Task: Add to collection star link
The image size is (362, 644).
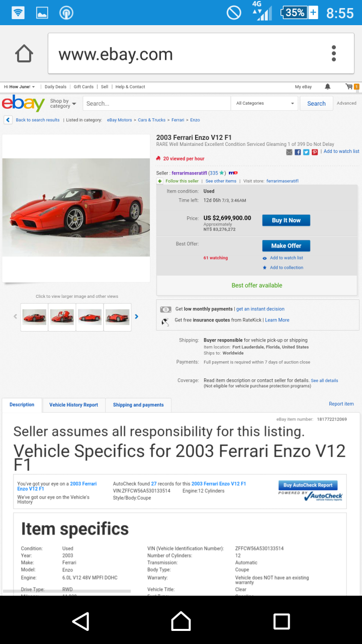Action: [x=283, y=268]
